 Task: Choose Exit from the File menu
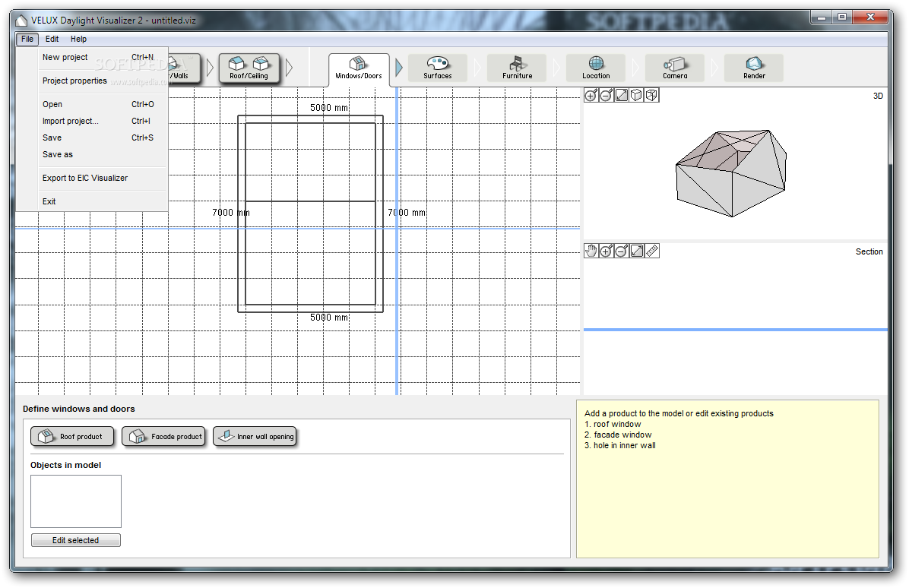pyautogui.click(x=93, y=201)
